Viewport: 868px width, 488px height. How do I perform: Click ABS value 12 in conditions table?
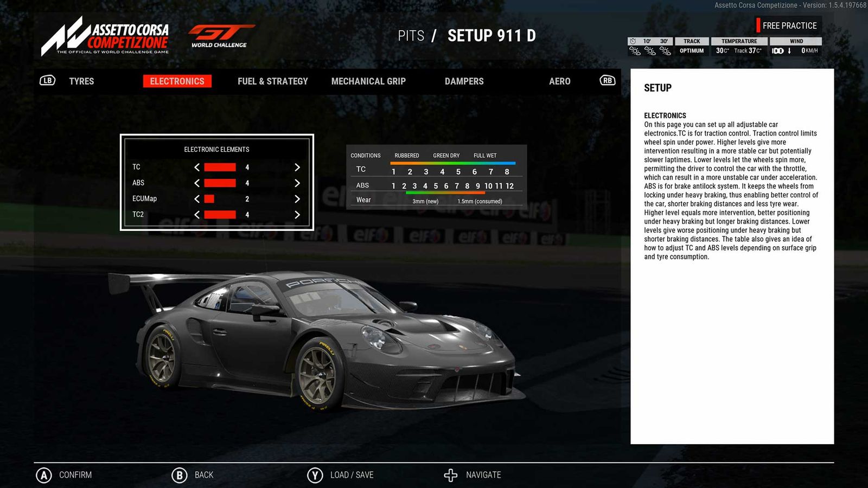[509, 186]
